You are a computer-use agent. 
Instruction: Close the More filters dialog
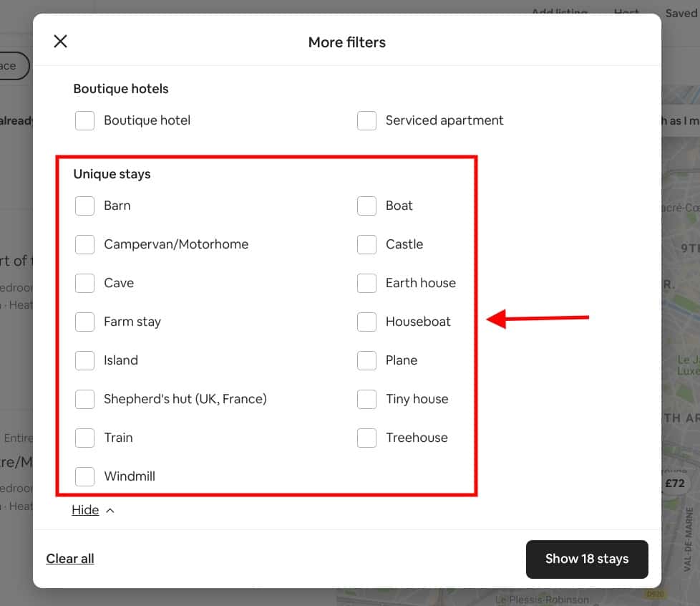(x=60, y=41)
